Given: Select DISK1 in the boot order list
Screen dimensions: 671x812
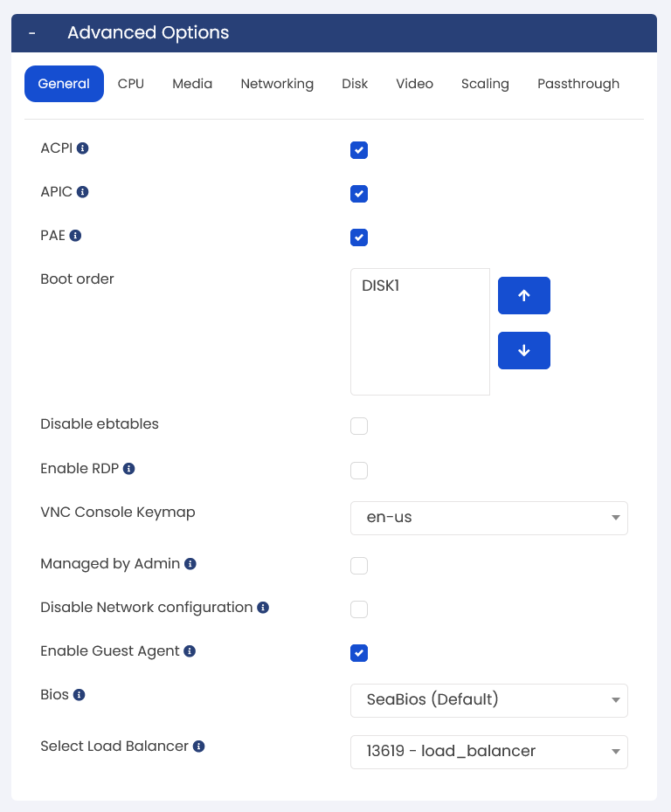Looking at the screenshot, I should pos(380,286).
